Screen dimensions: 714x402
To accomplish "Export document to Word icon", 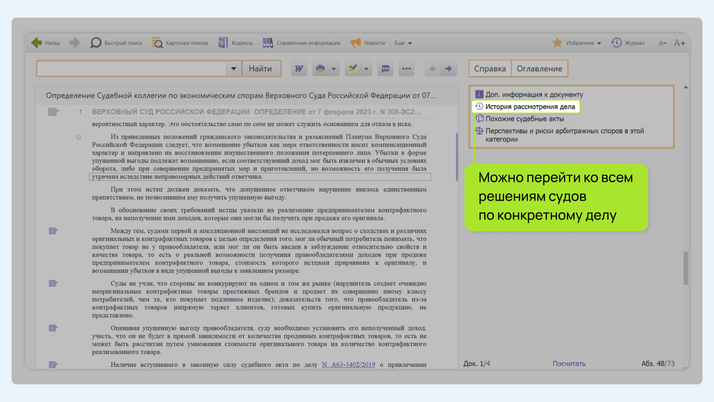I will click(298, 69).
